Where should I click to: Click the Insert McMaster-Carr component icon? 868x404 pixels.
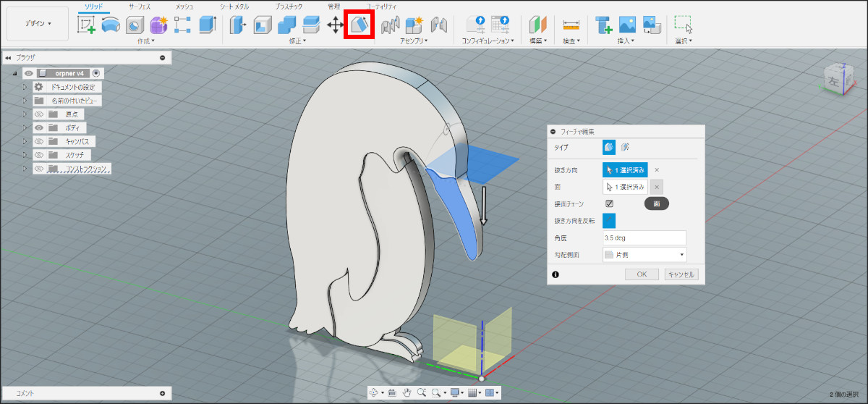point(604,25)
